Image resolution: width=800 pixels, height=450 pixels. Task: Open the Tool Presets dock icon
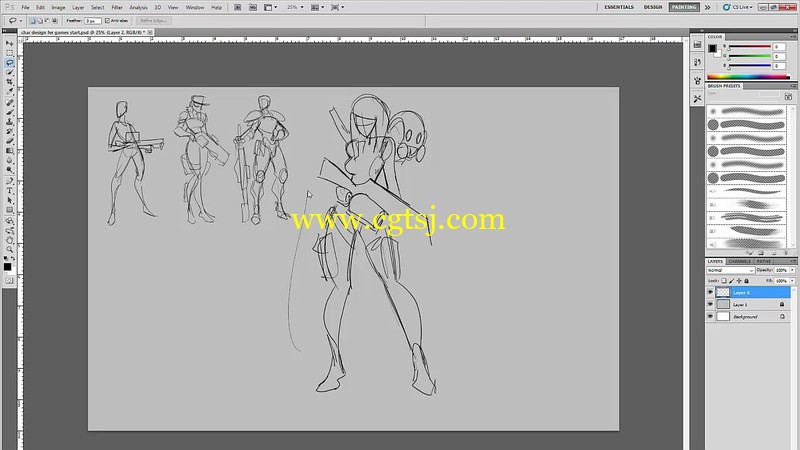(697, 98)
